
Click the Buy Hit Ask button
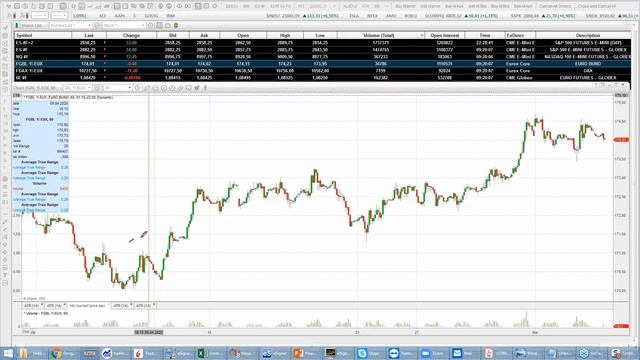(x=454, y=7)
